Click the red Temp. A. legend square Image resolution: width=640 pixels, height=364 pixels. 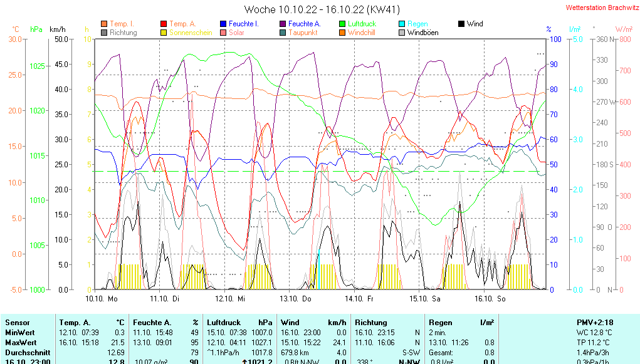click(x=164, y=24)
